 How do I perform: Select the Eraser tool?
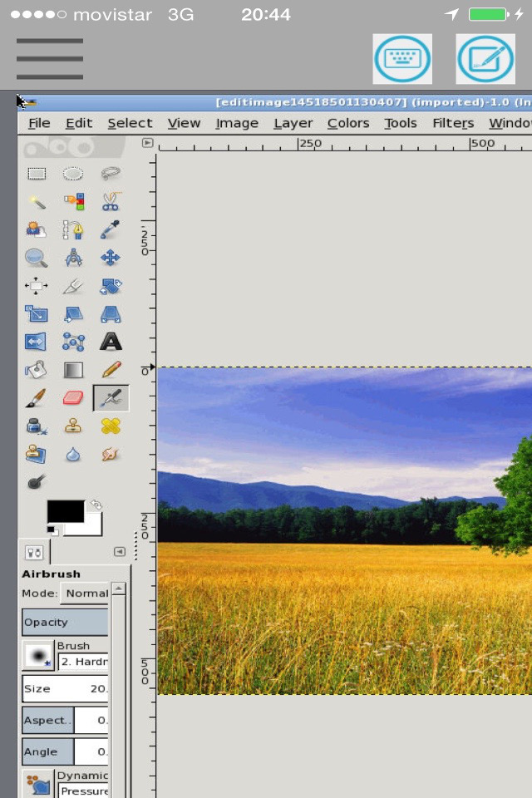[73, 398]
